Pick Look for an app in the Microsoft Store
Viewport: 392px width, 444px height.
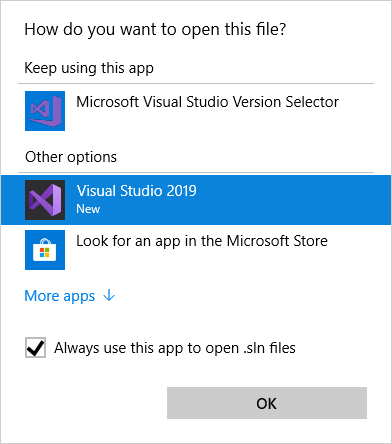tap(202, 241)
